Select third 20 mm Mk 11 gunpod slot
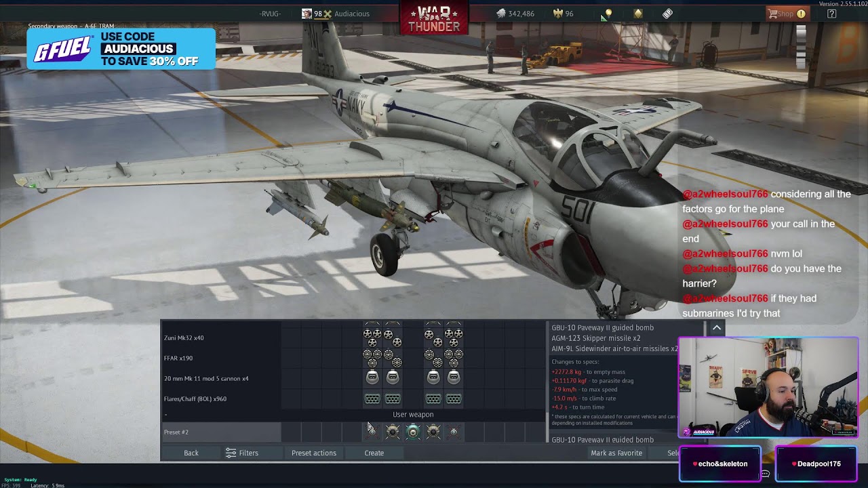The width and height of the screenshot is (868, 488). click(433, 378)
